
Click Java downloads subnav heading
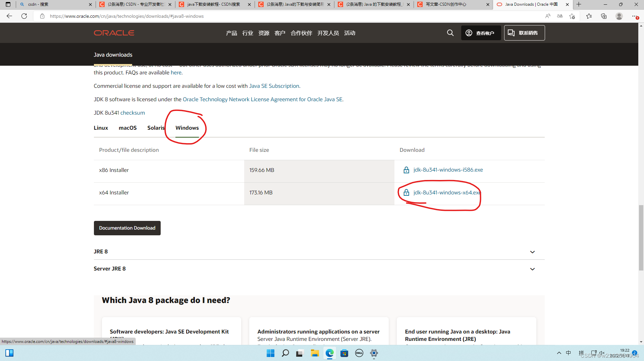(x=113, y=55)
